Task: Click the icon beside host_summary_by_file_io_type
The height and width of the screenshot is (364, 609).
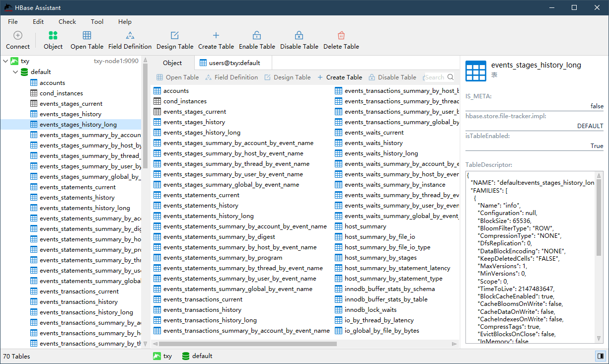Action: point(338,247)
